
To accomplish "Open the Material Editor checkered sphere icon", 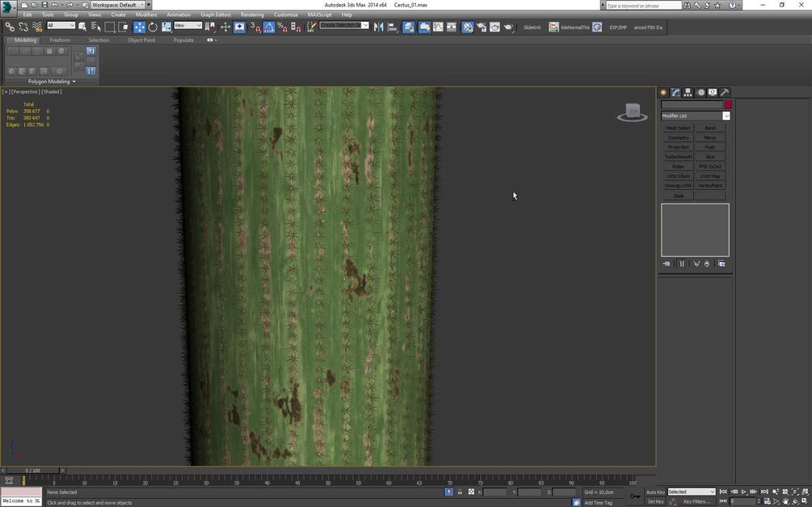I will 467,27.
